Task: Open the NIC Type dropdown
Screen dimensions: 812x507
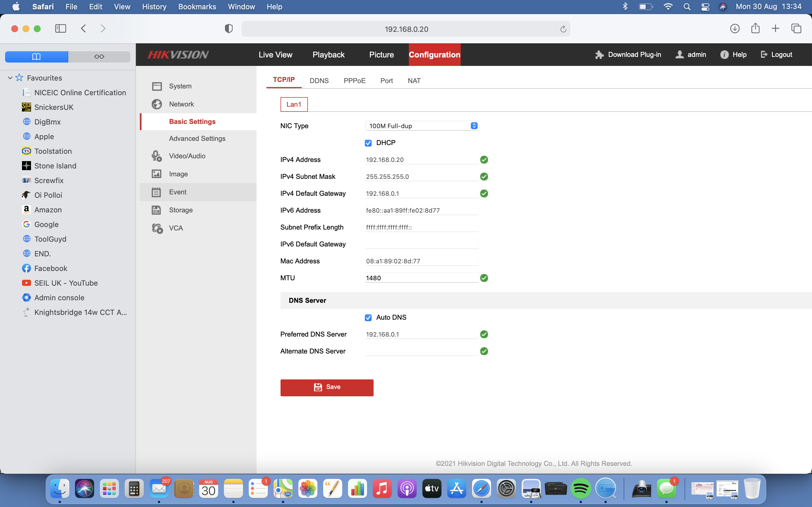Action: point(422,126)
